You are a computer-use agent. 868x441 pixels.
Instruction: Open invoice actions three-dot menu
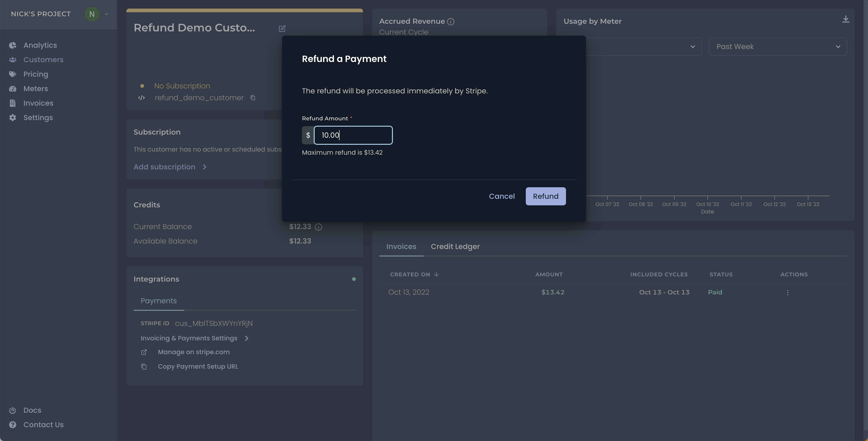coord(788,292)
